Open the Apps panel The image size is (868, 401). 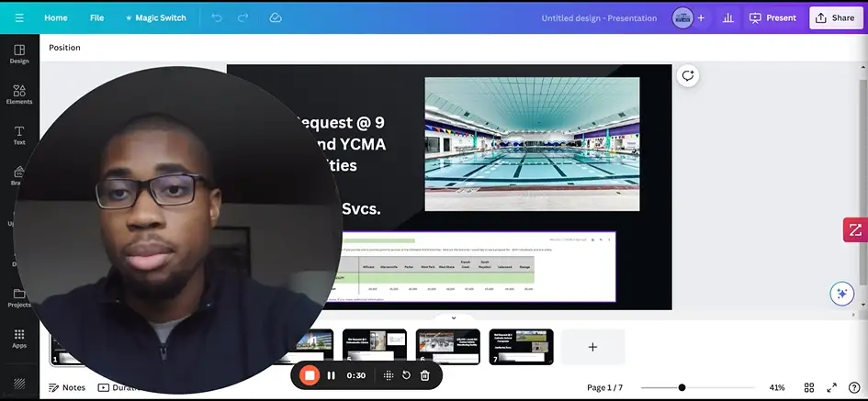[19, 338]
